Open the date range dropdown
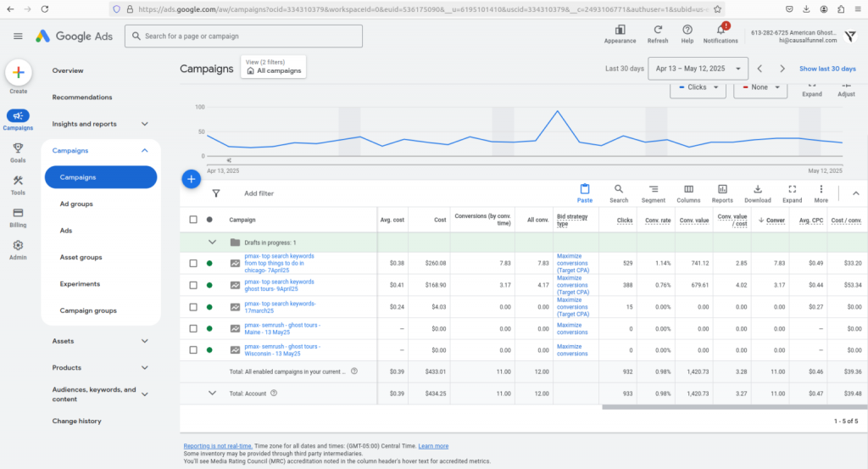The width and height of the screenshot is (868, 469). coord(698,69)
